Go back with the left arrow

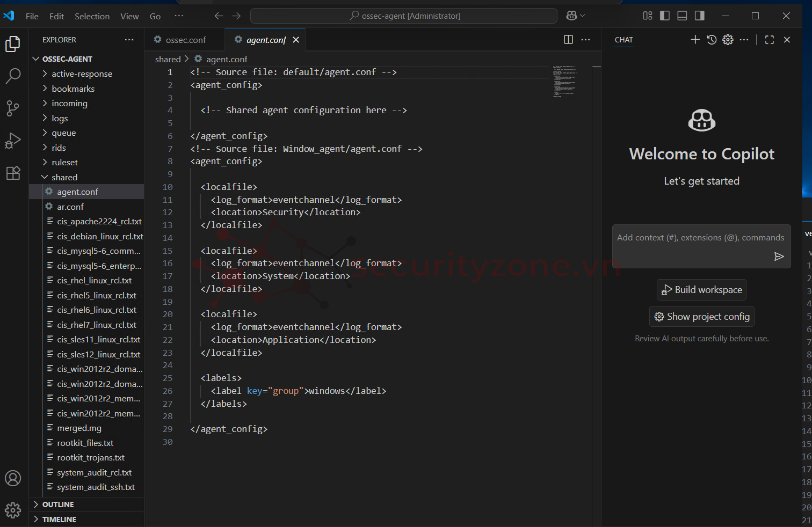pyautogui.click(x=219, y=16)
